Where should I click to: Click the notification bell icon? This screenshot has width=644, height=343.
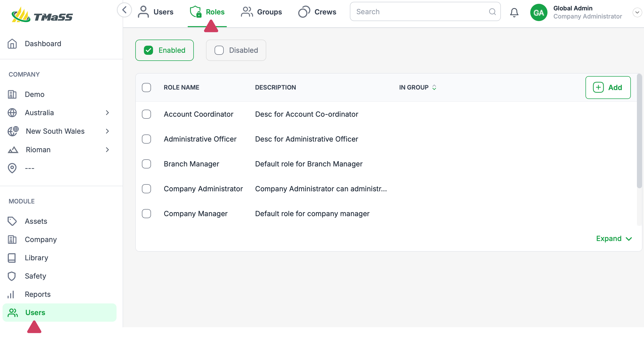514,12
